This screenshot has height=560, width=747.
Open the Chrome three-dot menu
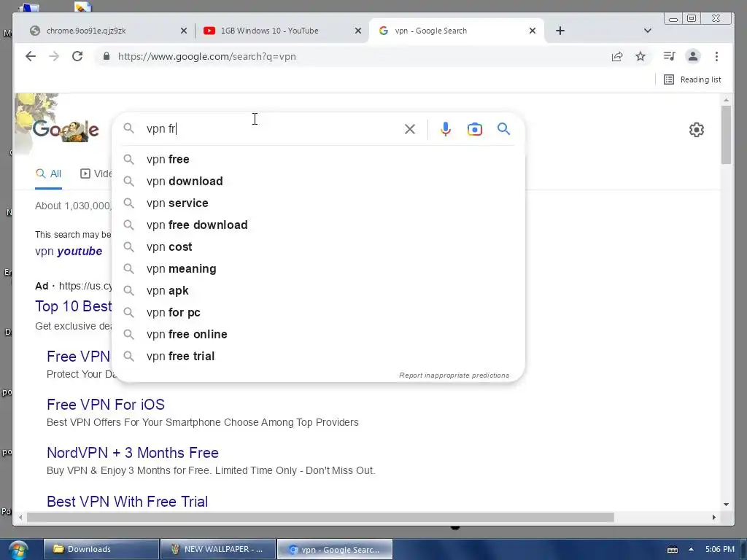(x=716, y=56)
